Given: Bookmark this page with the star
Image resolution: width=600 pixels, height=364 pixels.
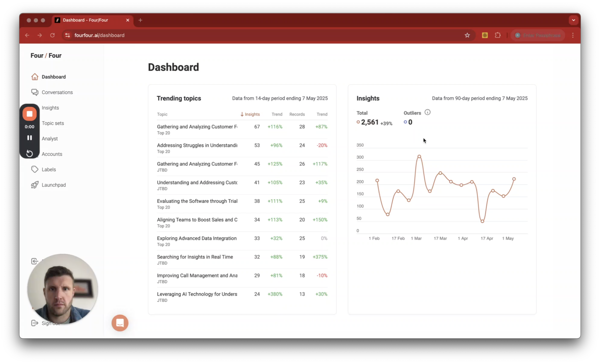Looking at the screenshot, I should (x=467, y=35).
